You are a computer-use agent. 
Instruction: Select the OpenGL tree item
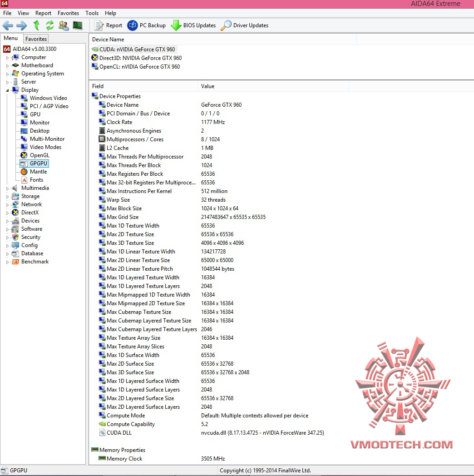(x=35, y=155)
